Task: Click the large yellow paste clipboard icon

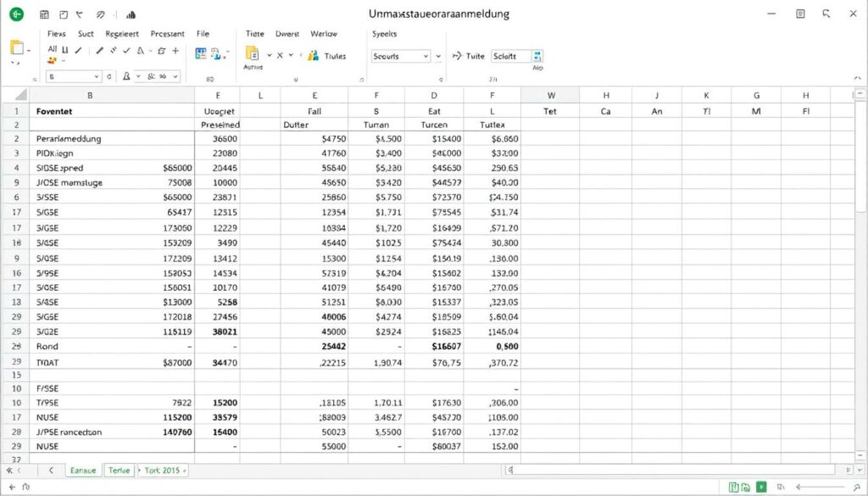Action: (x=17, y=48)
